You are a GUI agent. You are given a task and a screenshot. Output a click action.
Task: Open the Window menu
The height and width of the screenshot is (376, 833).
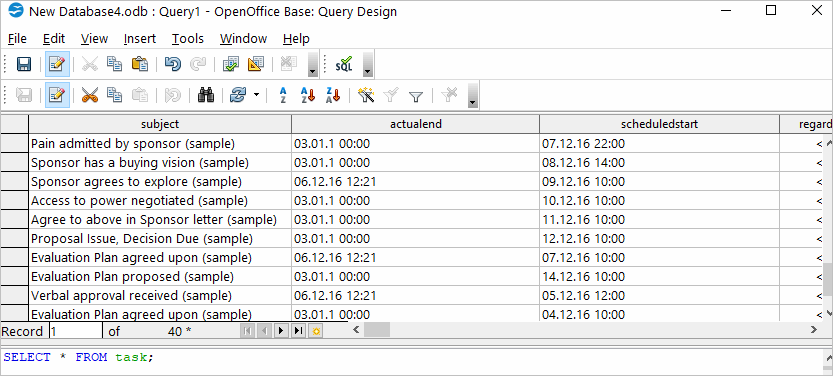[x=243, y=39]
